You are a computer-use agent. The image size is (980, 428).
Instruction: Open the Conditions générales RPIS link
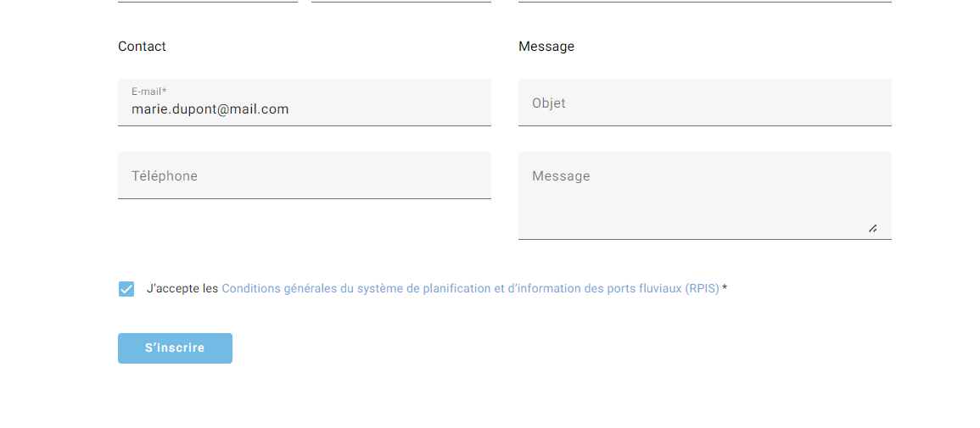[x=470, y=289]
